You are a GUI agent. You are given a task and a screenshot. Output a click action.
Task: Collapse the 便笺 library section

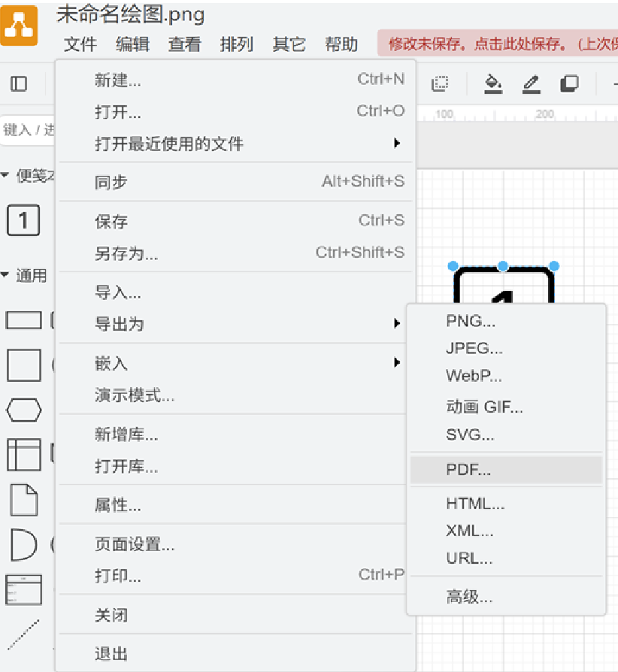coord(5,175)
